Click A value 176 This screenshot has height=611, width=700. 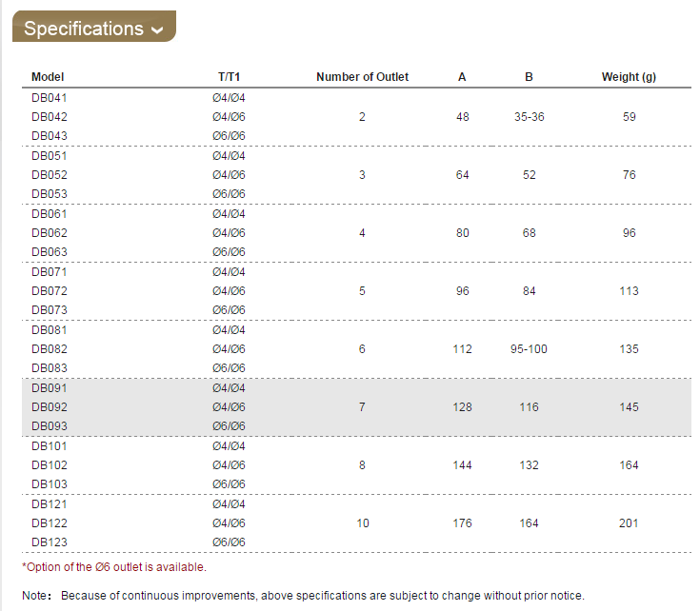point(462,523)
